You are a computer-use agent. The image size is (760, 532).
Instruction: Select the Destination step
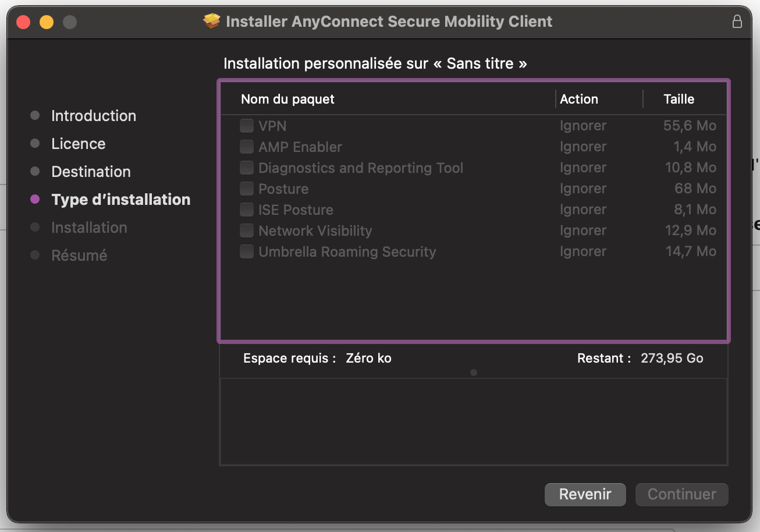pyautogui.click(x=91, y=172)
